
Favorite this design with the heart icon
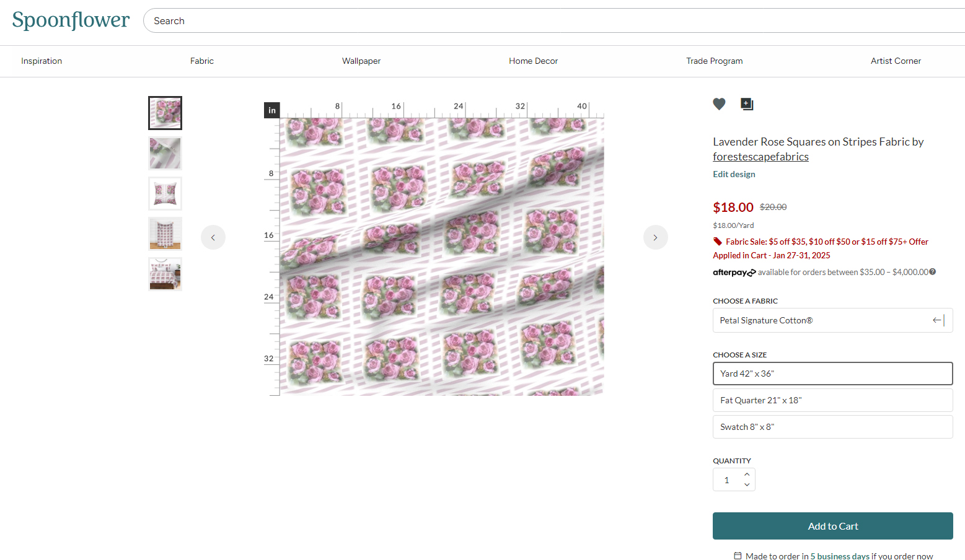pyautogui.click(x=719, y=104)
